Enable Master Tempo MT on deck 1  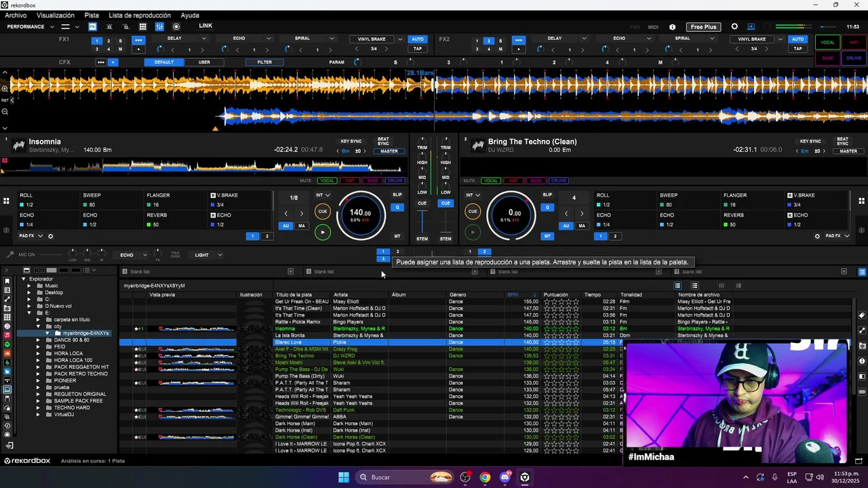397,237
